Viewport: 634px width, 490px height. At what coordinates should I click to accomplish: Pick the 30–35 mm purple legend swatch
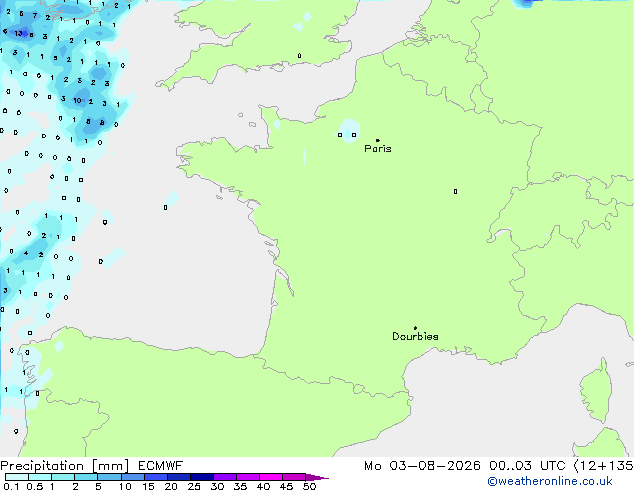[225, 477]
